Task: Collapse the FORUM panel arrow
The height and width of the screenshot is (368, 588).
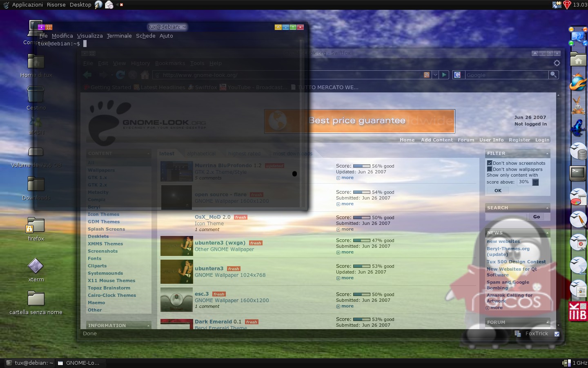Action: tap(547, 322)
